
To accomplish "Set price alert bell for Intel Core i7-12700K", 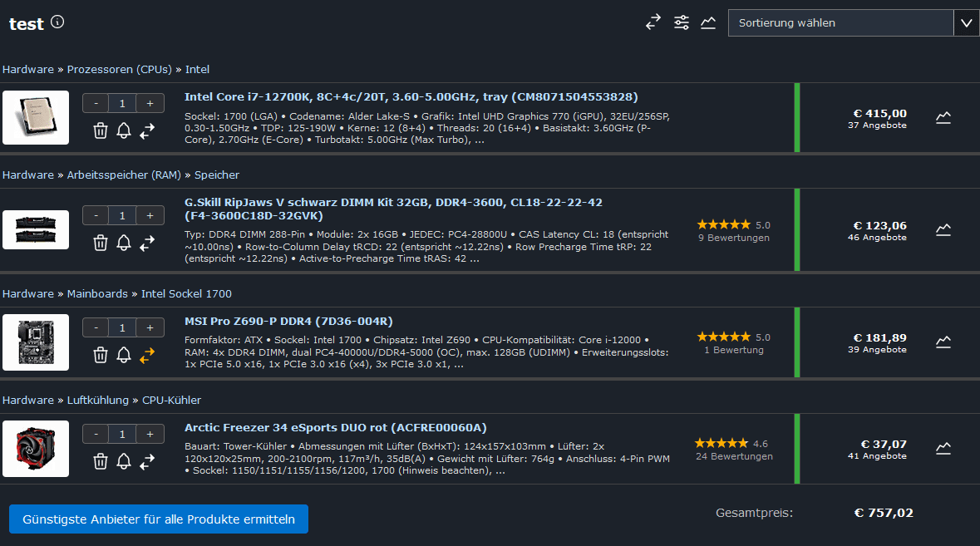I will (x=124, y=130).
